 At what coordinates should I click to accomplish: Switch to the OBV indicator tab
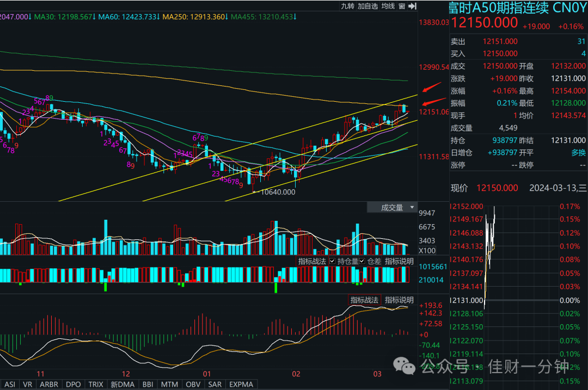(x=193, y=385)
